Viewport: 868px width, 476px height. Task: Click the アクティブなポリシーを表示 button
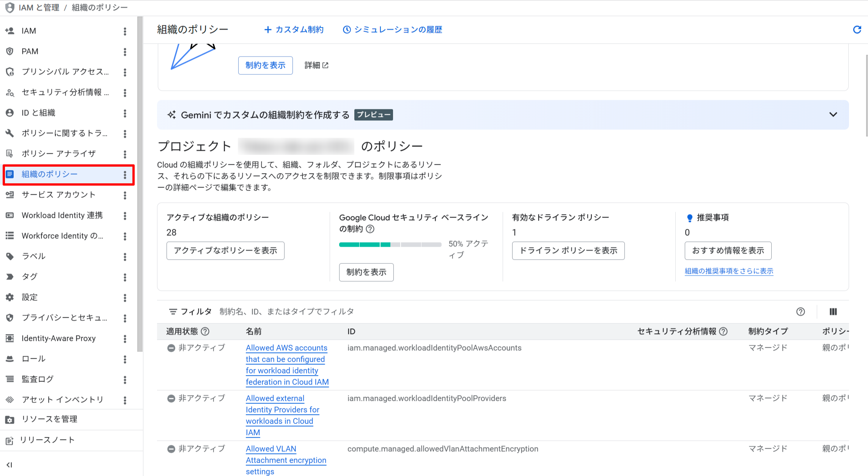tap(225, 251)
